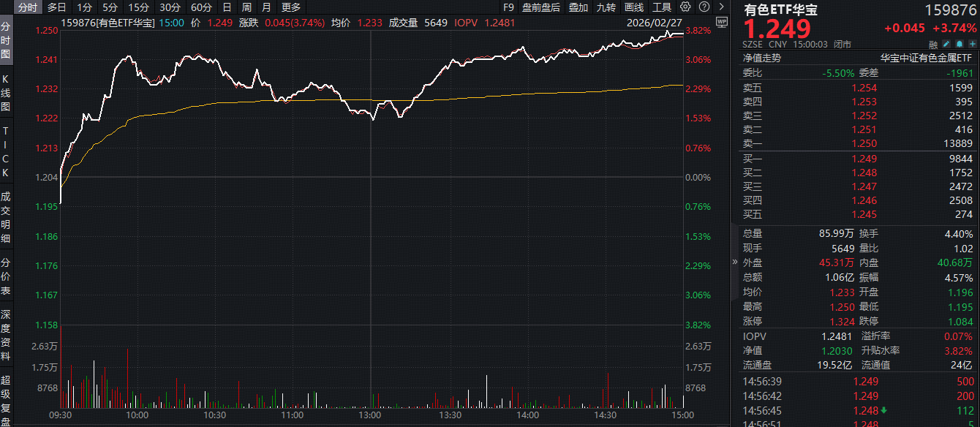Open the settings gear icon
Image resolution: width=980 pixels, height=427 pixels.
(x=685, y=7)
